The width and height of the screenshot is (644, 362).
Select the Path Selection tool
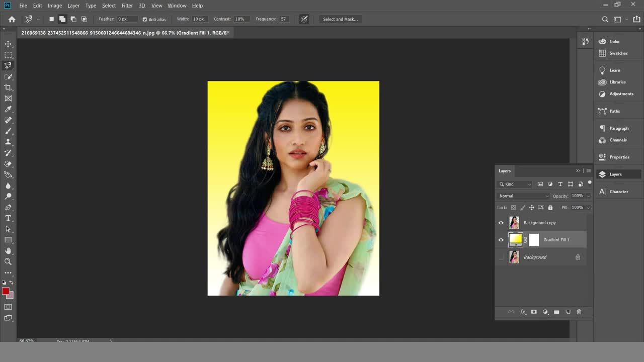tap(8, 229)
